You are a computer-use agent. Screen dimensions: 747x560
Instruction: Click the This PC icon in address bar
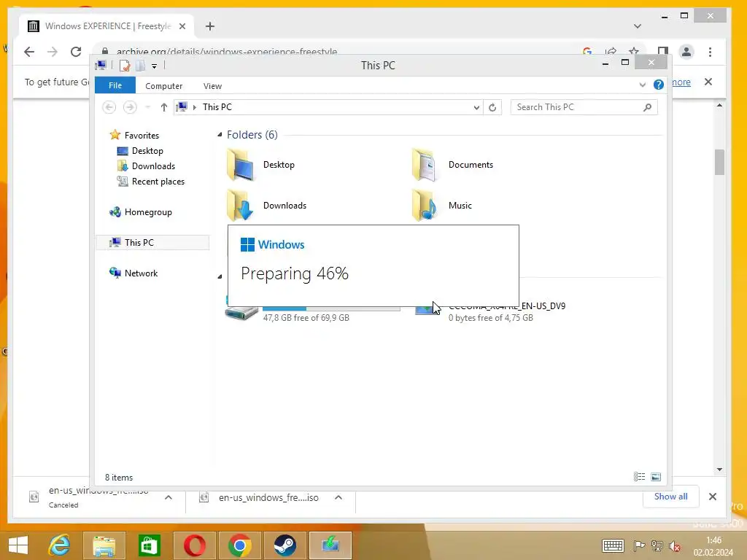pyautogui.click(x=182, y=107)
